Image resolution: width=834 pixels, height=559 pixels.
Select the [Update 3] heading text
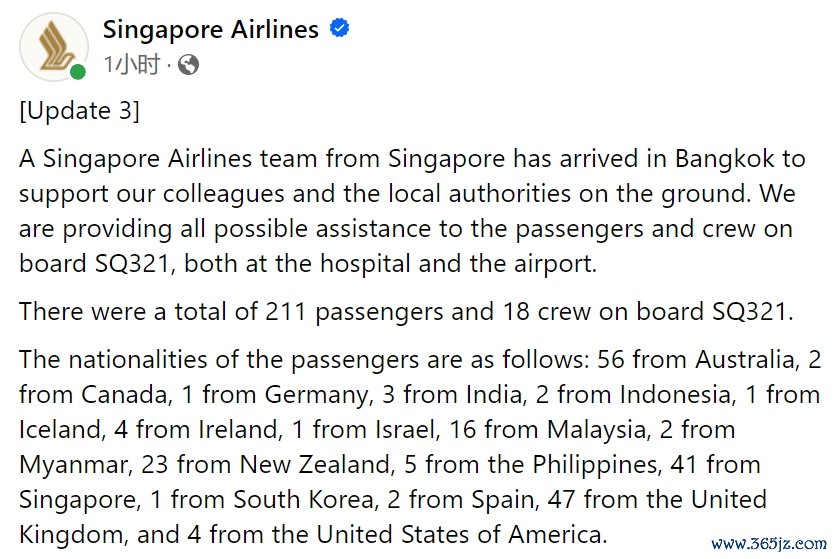pyautogui.click(x=79, y=111)
